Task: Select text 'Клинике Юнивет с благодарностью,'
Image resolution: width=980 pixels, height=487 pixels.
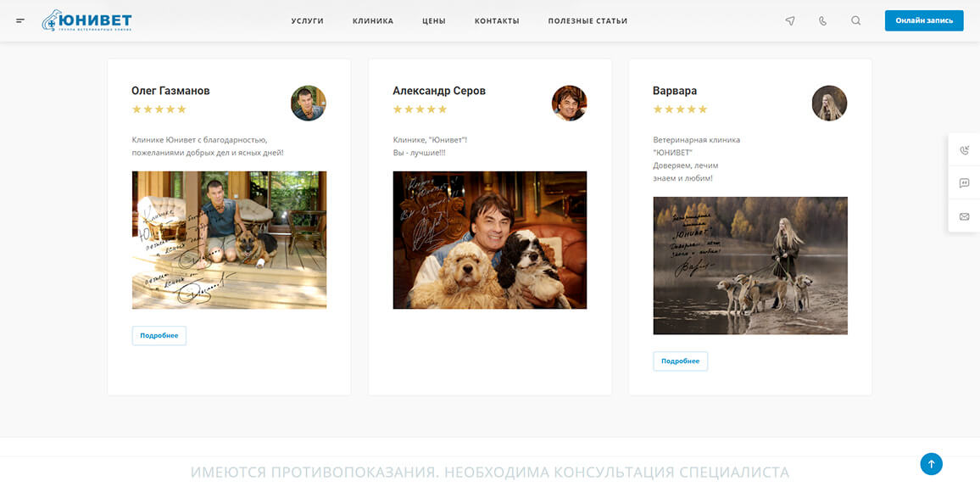Action: click(200, 140)
